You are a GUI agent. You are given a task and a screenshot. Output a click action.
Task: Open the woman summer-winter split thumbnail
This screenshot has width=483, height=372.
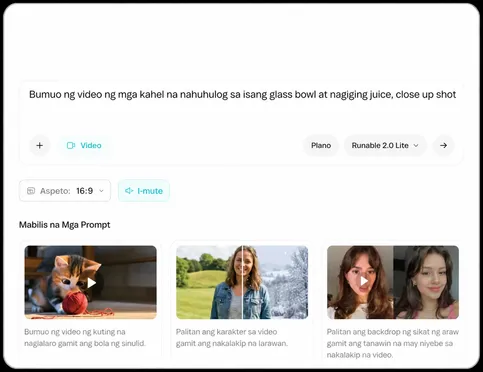[242, 282]
